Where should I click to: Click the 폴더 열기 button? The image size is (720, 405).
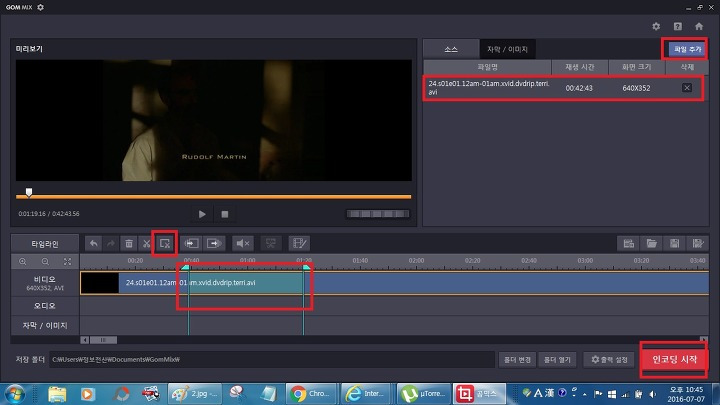[x=557, y=360]
